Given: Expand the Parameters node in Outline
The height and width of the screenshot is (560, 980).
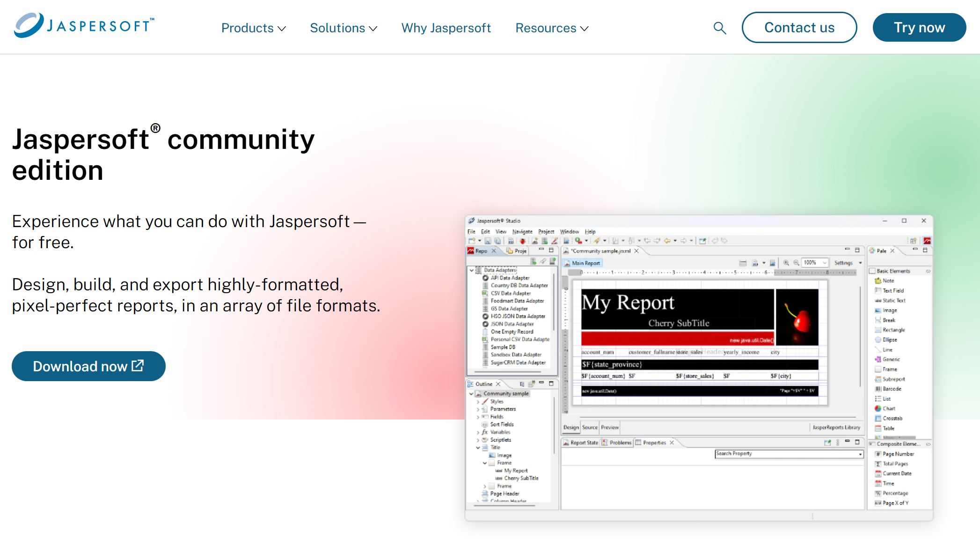Looking at the screenshot, I should (478, 409).
